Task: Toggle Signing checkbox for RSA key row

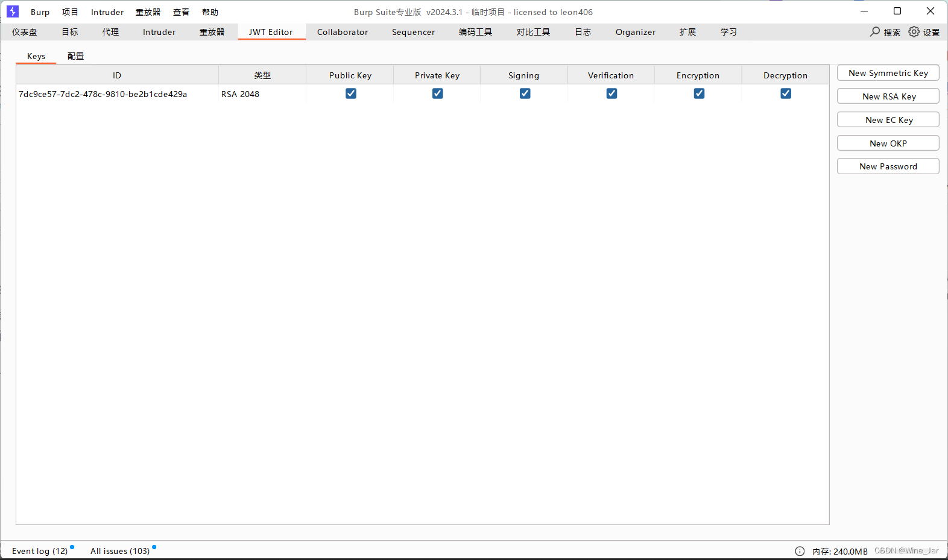Action: [525, 93]
